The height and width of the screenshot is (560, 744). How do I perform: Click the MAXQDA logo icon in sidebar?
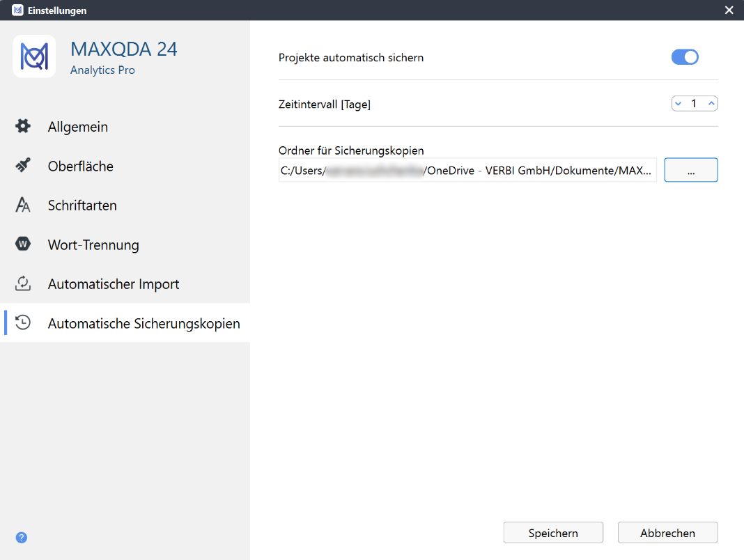[x=34, y=56]
